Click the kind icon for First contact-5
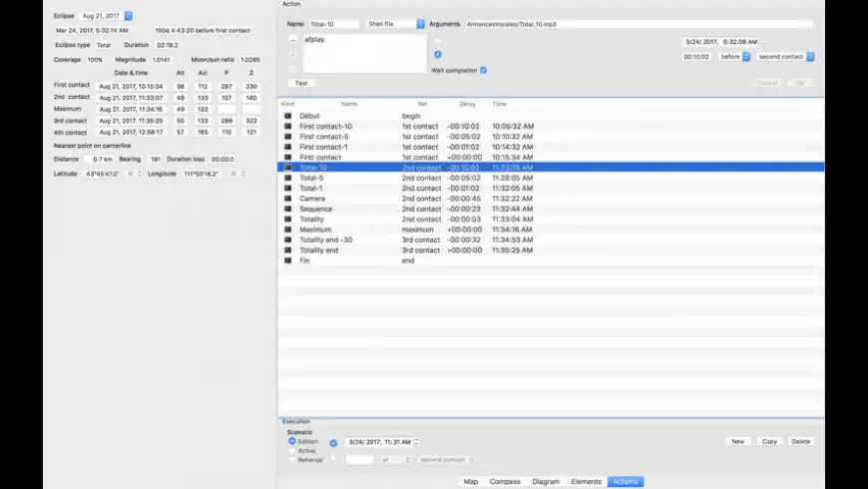Viewport: 868px width, 489px height. click(288, 137)
